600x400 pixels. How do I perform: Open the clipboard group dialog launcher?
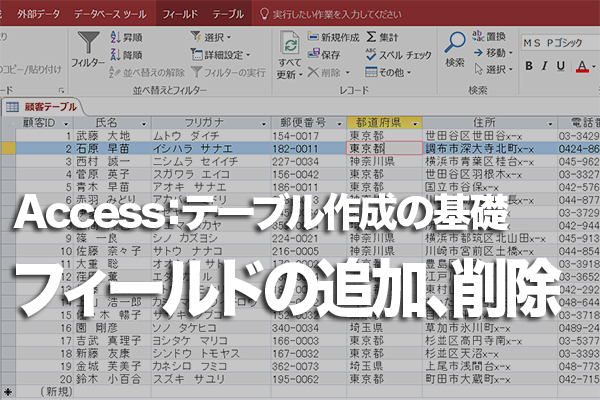point(61,90)
